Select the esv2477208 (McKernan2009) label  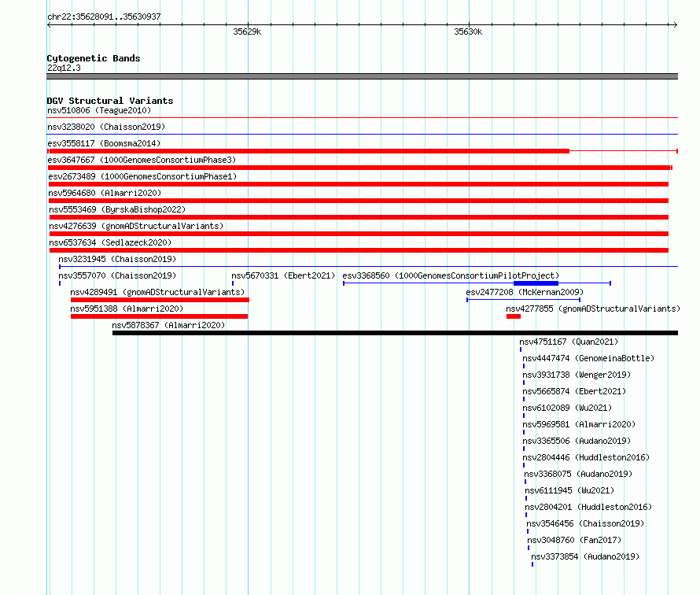click(525, 292)
